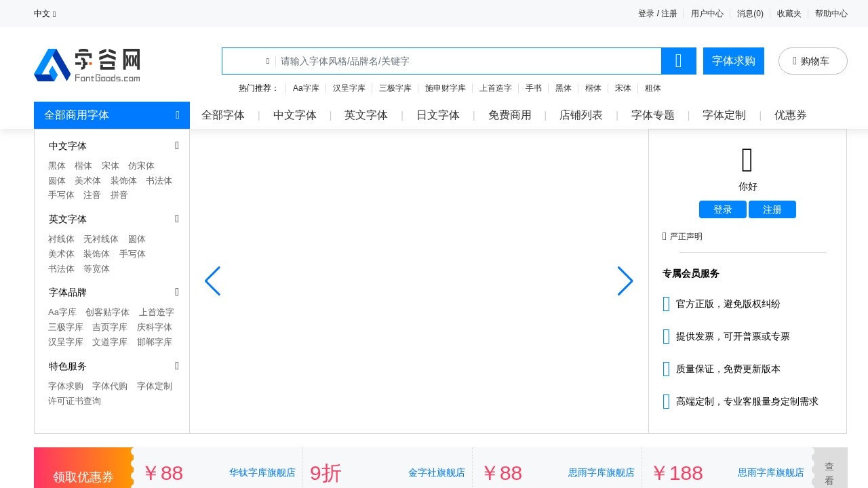Screen dimensions: 868x488
Task: Click the search magnifier icon
Action: point(678,60)
